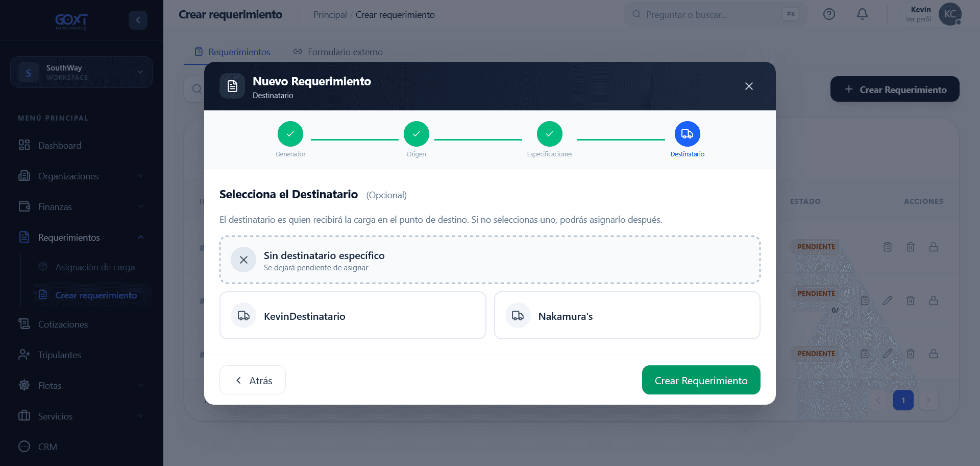Select Sin destinatario específico option
Screen dimensions: 980x466
tap(489, 260)
